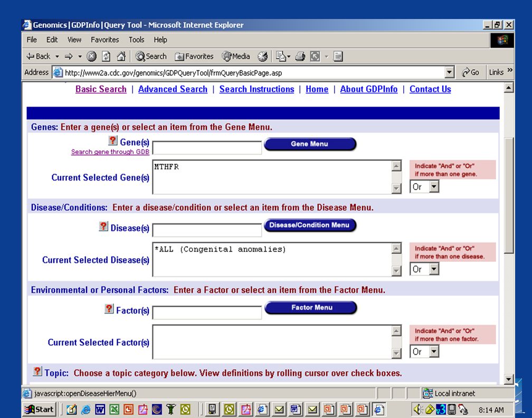
Task: Select MTHFR in selected genes list
Action: pyautogui.click(x=167, y=167)
